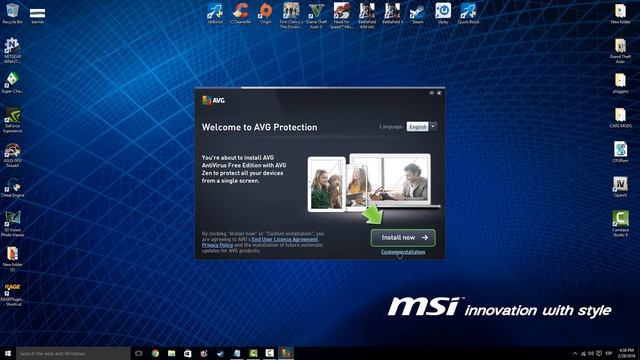Show hidden system tray icons

point(575,353)
